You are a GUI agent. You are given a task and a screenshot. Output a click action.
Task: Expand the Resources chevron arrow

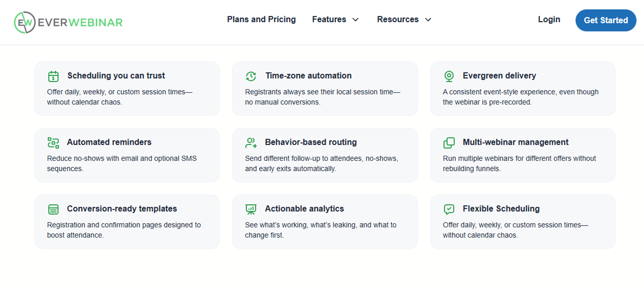click(x=428, y=20)
